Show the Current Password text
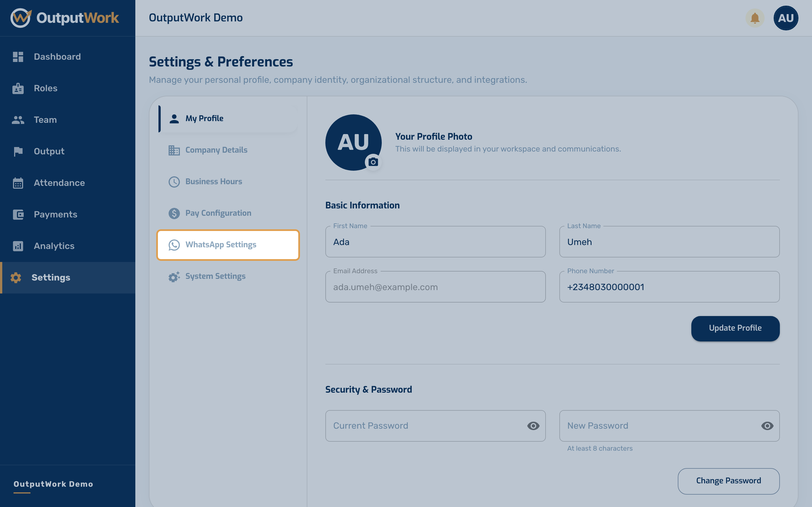The height and width of the screenshot is (507, 812). pyautogui.click(x=533, y=426)
